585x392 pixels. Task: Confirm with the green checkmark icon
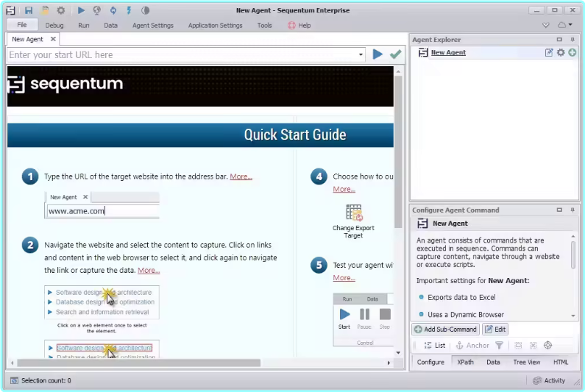395,54
